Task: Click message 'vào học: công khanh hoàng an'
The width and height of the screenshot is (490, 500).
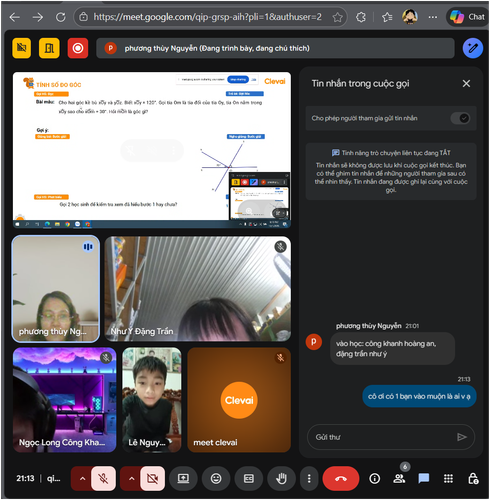Action: tap(392, 349)
